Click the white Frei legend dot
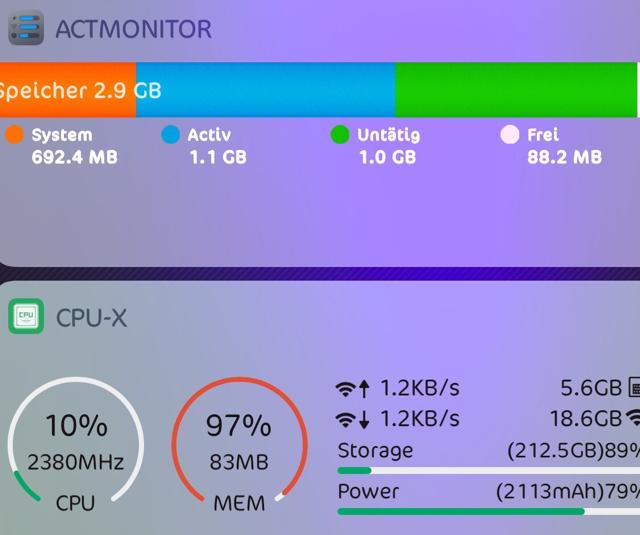Image resolution: width=640 pixels, height=535 pixels. pos(510,135)
